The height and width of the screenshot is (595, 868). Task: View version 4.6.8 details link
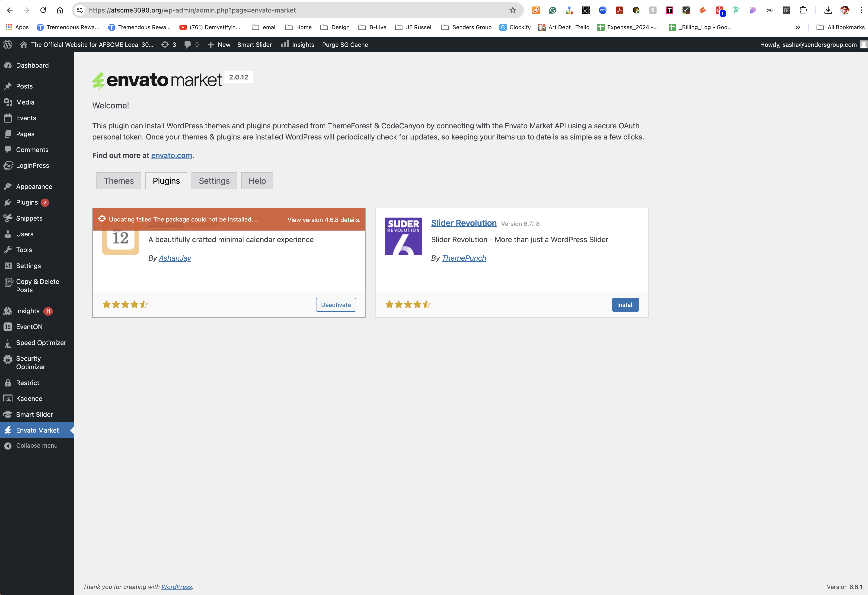[324, 219]
